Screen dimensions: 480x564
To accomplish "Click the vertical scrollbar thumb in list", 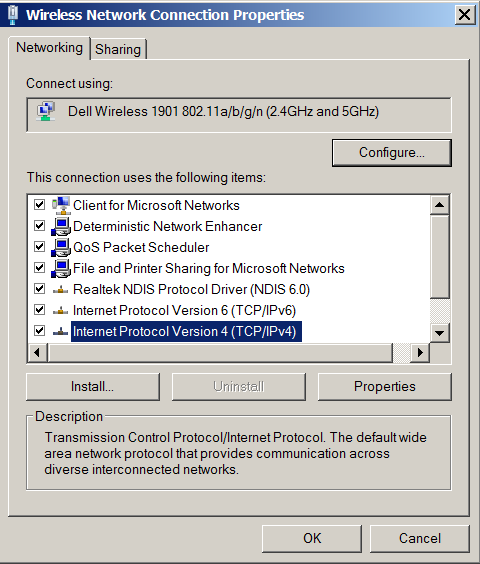I will point(439,256).
